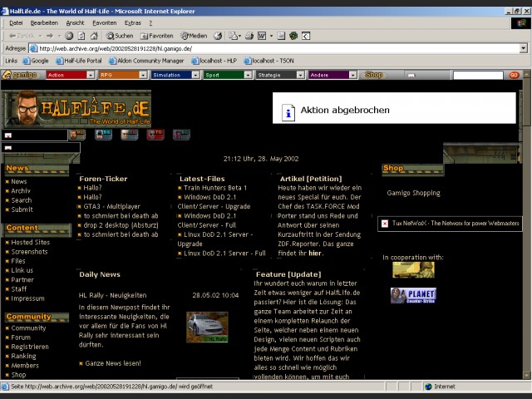Expand the Andere games dropdown

(x=353, y=75)
